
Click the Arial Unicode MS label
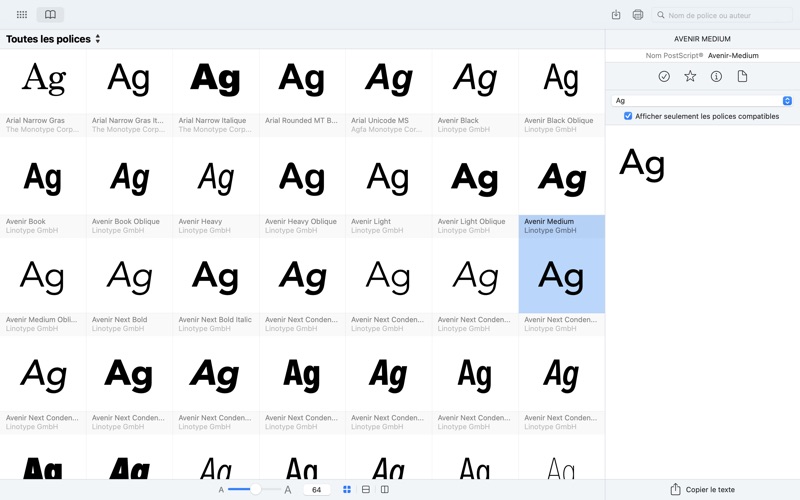coord(380,120)
